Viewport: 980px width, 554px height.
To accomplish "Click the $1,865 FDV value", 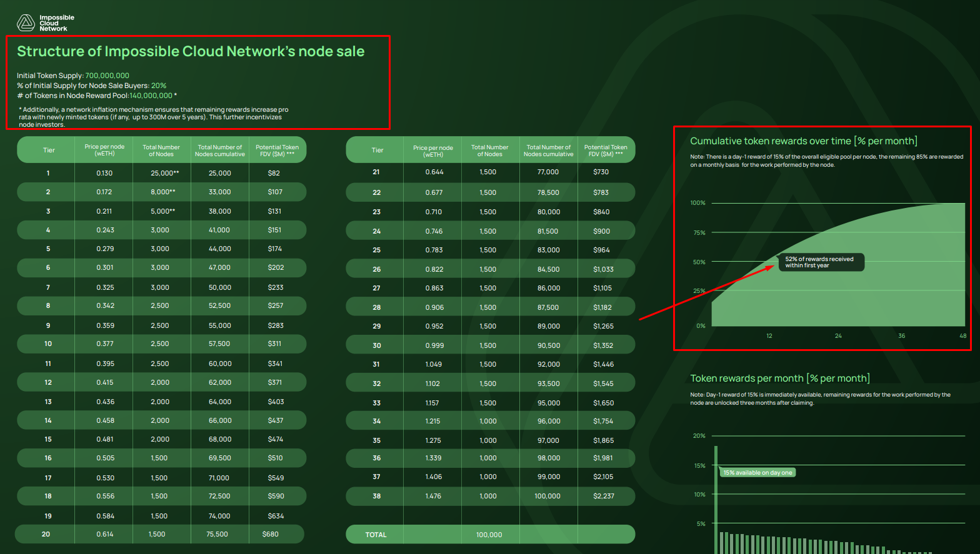I will tap(603, 440).
